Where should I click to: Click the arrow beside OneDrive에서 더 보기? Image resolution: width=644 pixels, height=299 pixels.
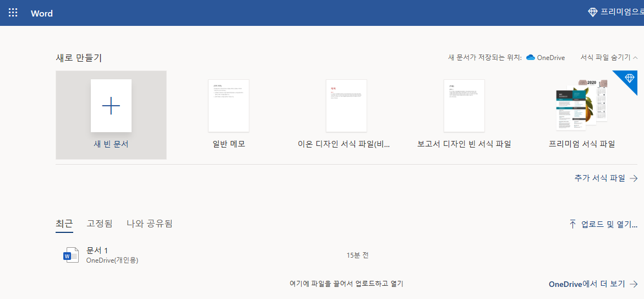[634, 284]
